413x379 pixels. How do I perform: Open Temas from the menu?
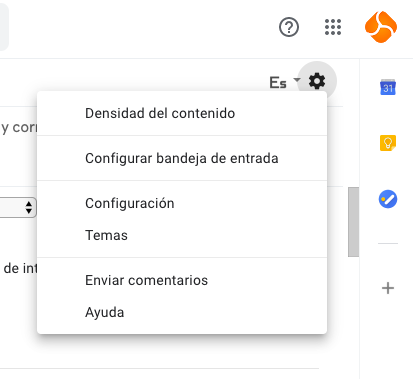pyautogui.click(x=182, y=235)
